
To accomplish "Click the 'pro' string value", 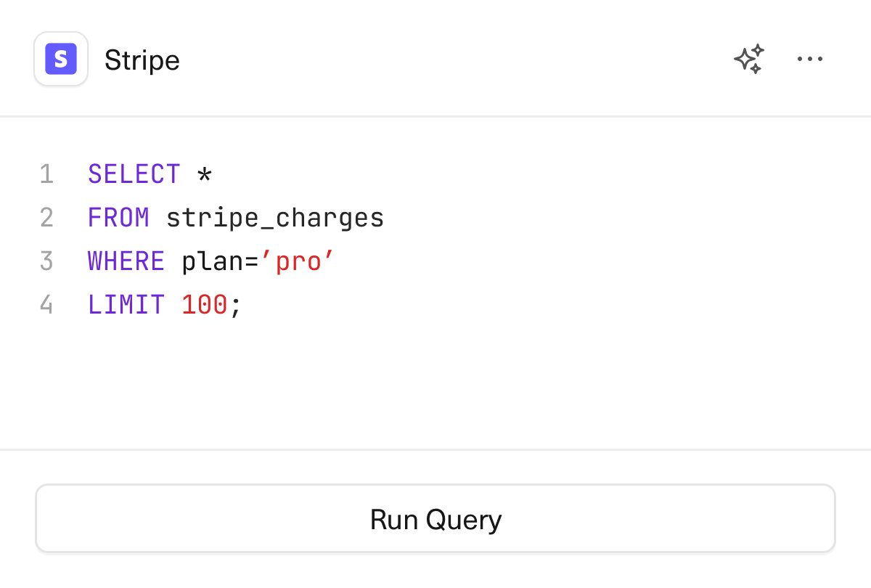I will (x=298, y=261).
